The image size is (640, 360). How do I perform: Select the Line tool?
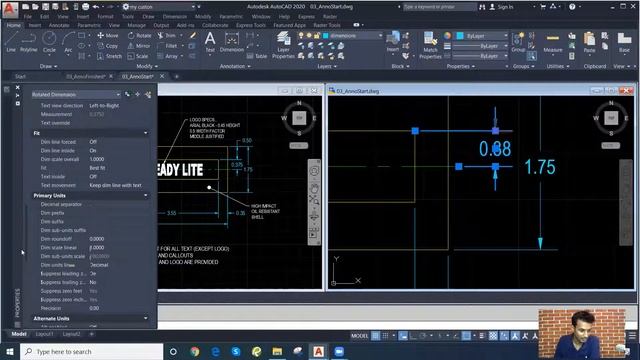11,42
